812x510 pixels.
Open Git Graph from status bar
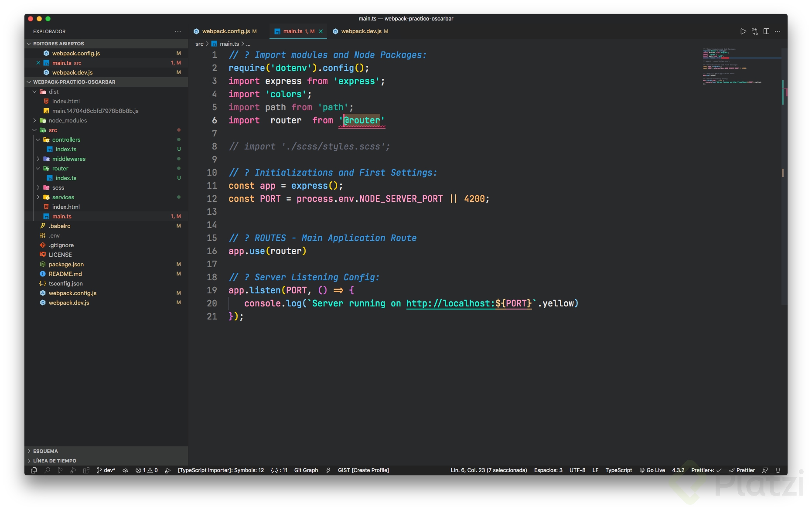306,470
